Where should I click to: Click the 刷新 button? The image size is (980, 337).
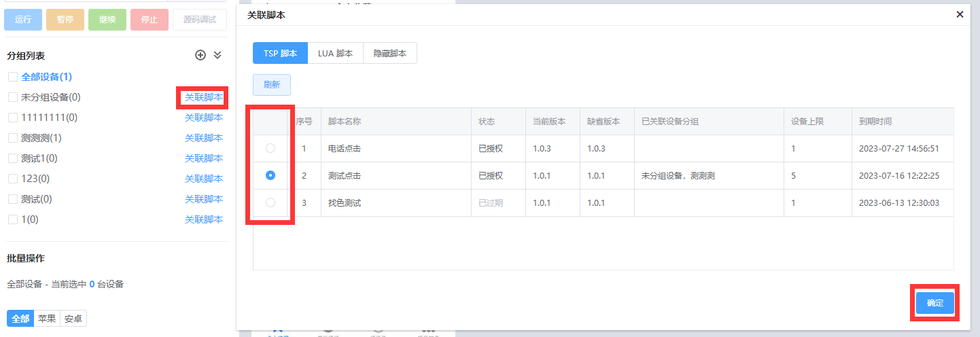272,85
